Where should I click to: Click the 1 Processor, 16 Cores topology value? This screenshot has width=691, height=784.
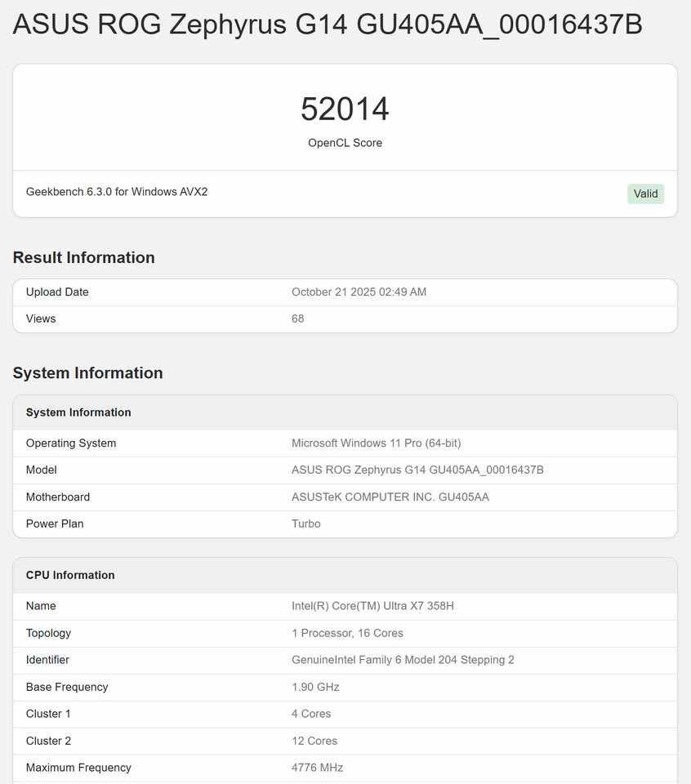tap(347, 633)
